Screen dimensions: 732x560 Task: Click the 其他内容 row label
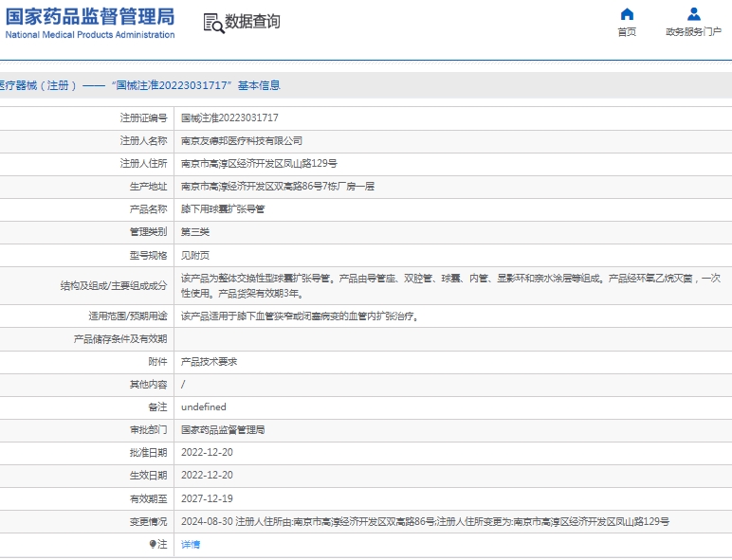click(x=148, y=385)
